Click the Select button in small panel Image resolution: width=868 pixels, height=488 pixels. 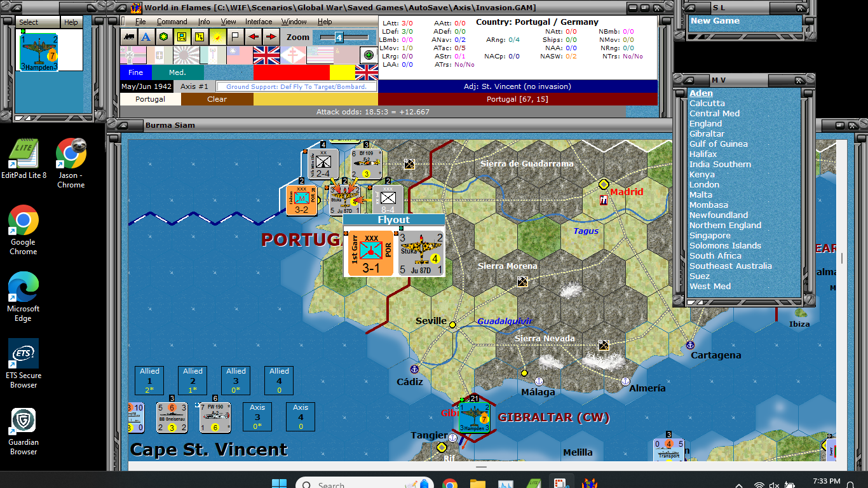[37, 22]
